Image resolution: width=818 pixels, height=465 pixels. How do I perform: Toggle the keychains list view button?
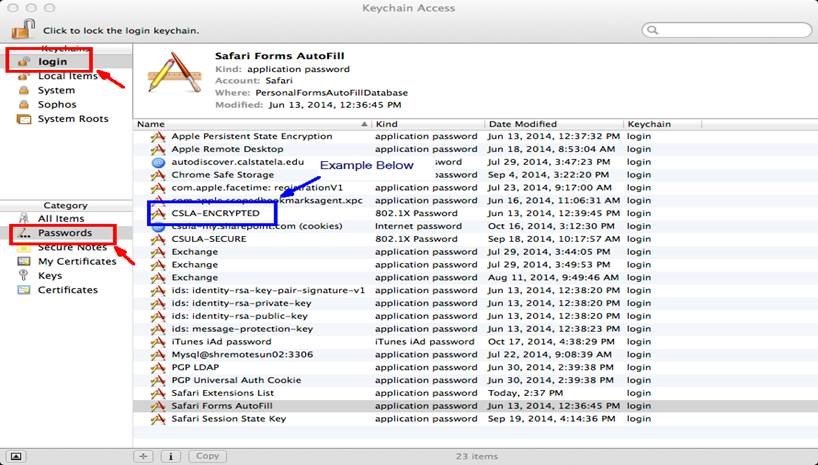16,457
